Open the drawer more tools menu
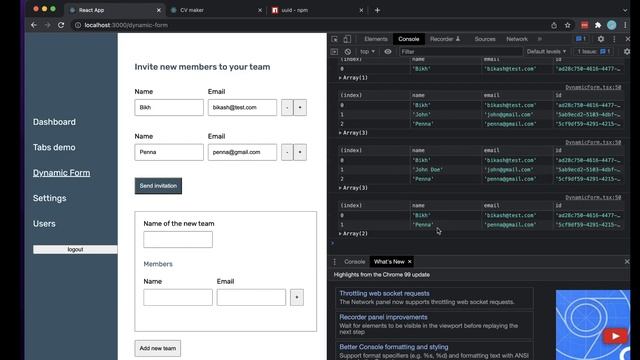640x360 pixels. click(x=335, y=262)
